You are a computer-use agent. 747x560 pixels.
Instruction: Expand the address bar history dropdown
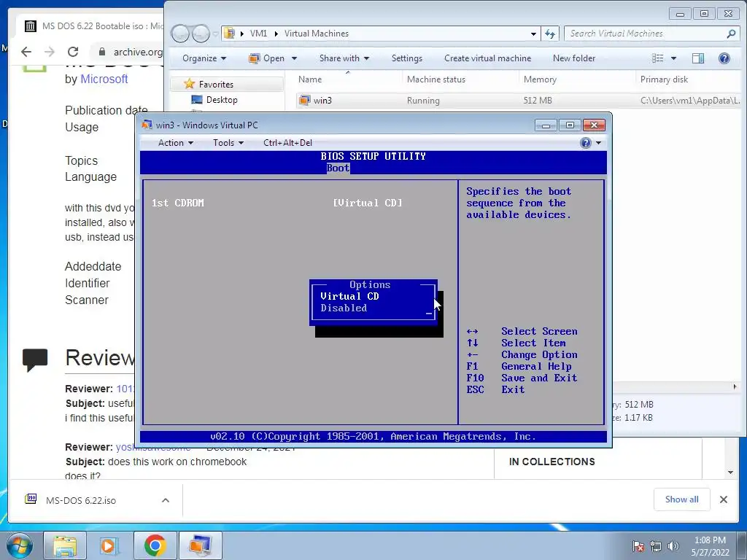point(533,34)
